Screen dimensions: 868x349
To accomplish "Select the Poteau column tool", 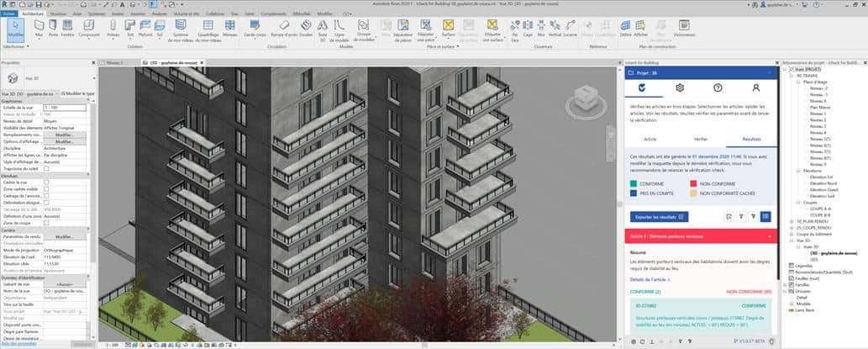I will [113, 29].
